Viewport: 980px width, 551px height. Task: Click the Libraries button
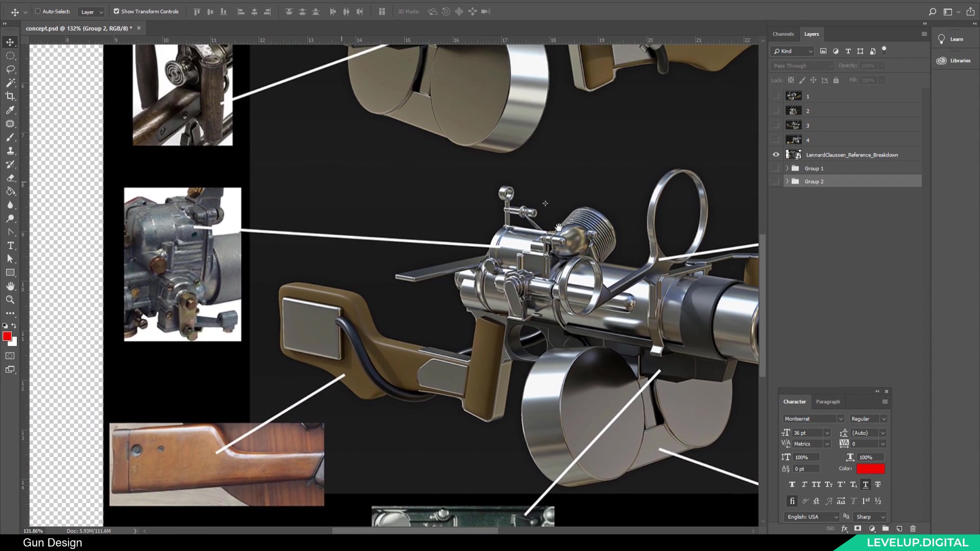tap(954, 61)
